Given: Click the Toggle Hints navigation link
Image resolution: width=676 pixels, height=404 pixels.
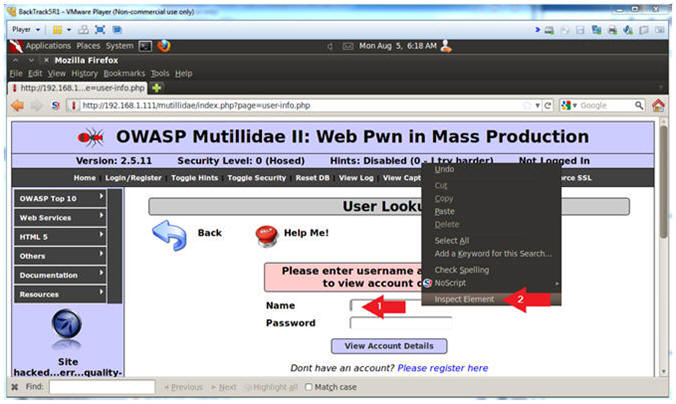Looking at the screenshot, I should 194,178.
